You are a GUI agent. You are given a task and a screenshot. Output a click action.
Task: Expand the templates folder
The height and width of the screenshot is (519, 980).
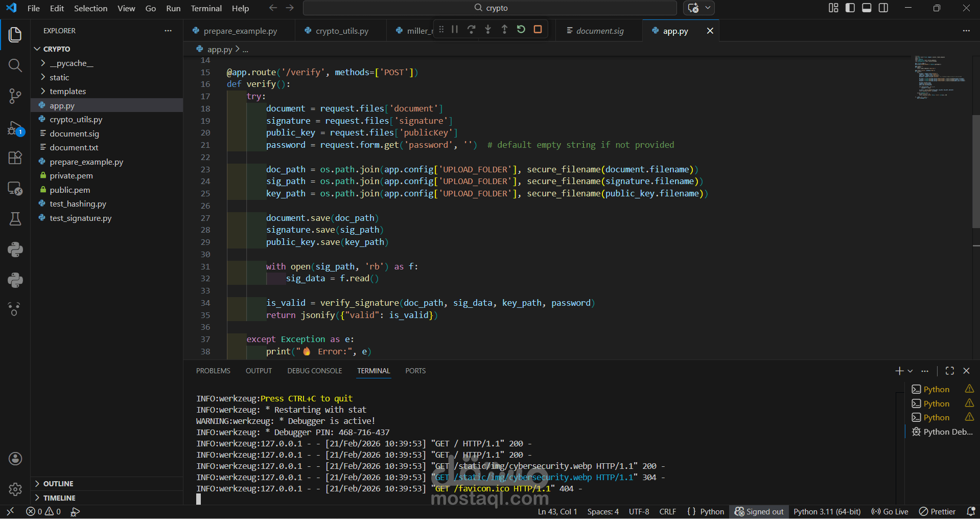point(67,92)
